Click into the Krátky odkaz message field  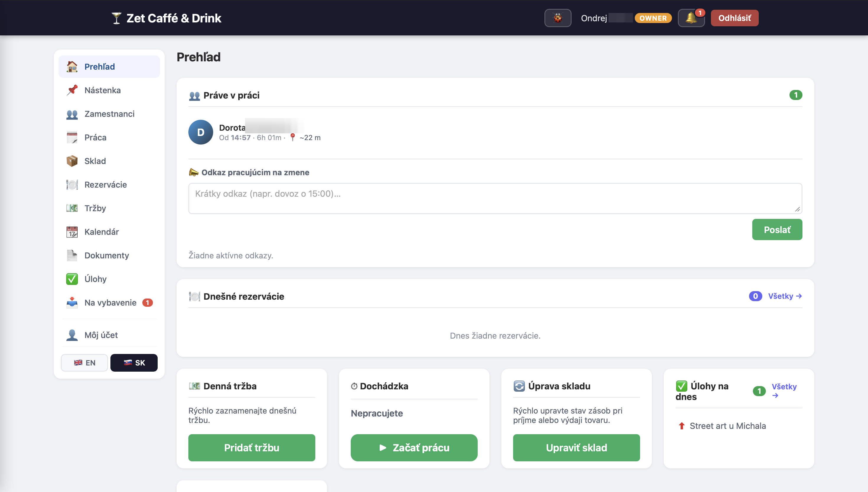[x=495, y=199]
